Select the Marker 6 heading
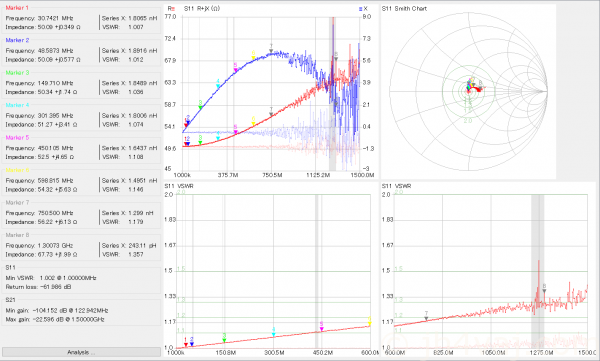 tap(17, 170)
